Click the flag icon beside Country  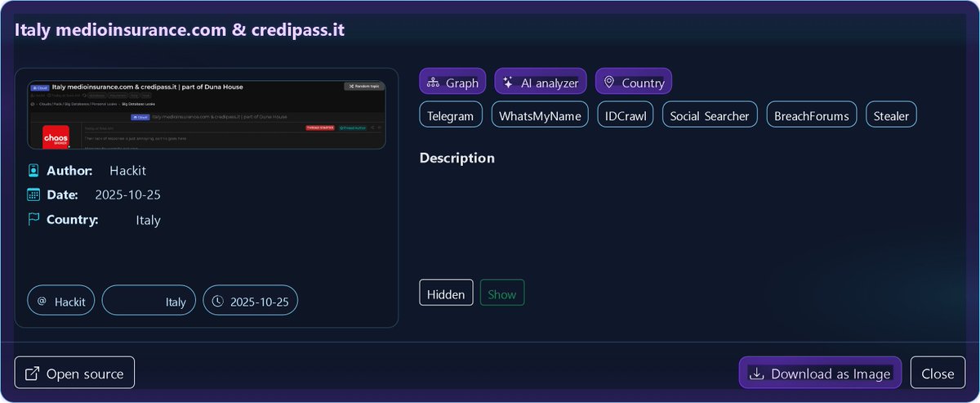(x=33, y=219)
